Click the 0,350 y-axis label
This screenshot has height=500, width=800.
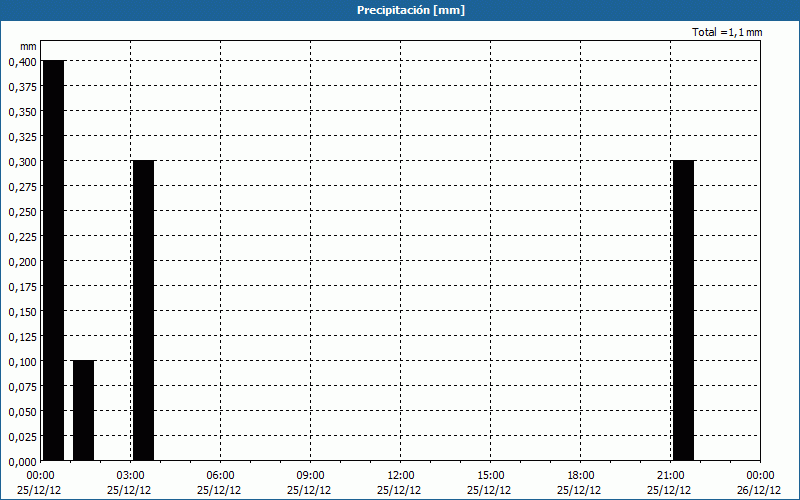point(22,112)
